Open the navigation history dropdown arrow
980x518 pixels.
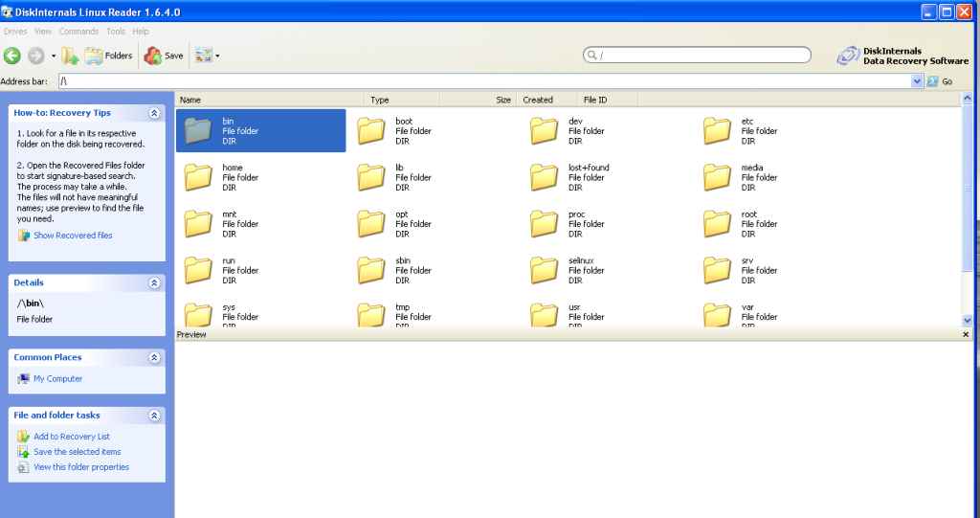pos(54,56)
